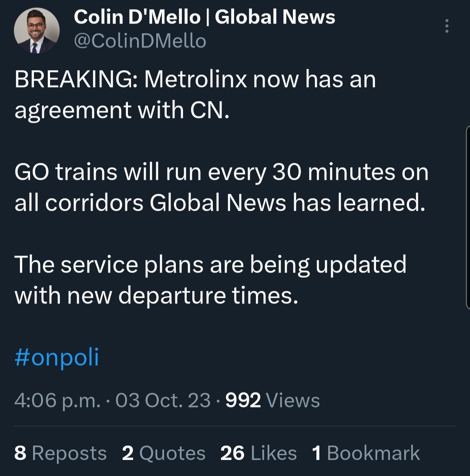Open the 2 Quotes list

tap(164, 453)
